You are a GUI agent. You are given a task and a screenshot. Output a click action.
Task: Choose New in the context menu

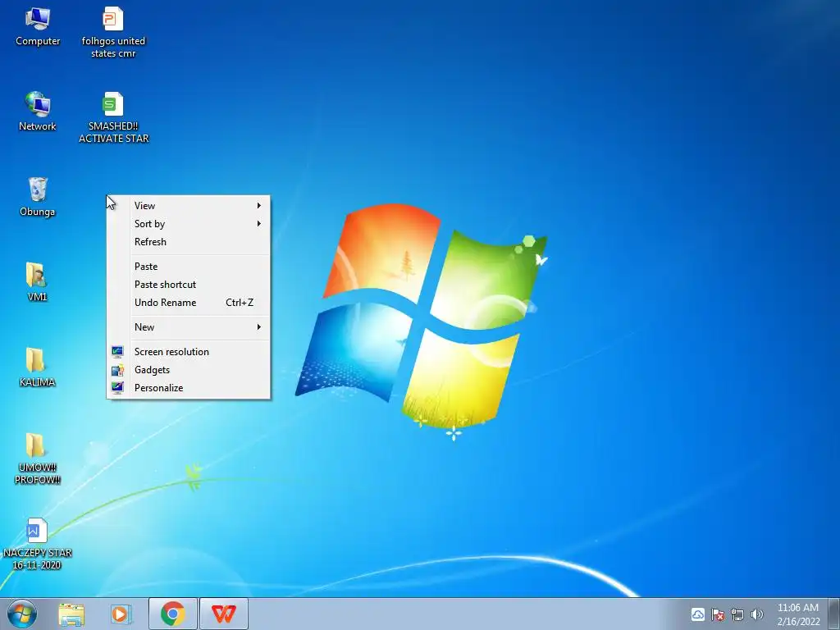click(x=188, y=327)
